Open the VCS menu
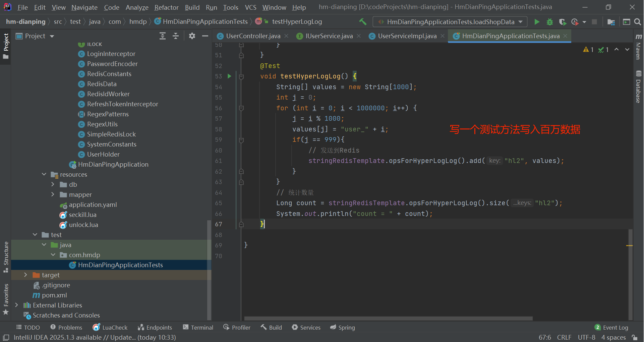Viewport: 644px width, 342px height. pyautogui.click(x=250, y=7)
